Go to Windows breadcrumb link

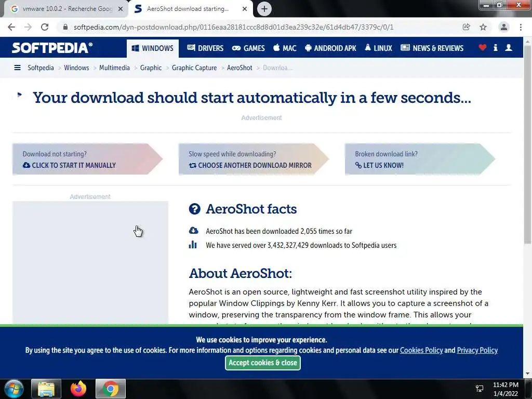click(x=76, y=68)
